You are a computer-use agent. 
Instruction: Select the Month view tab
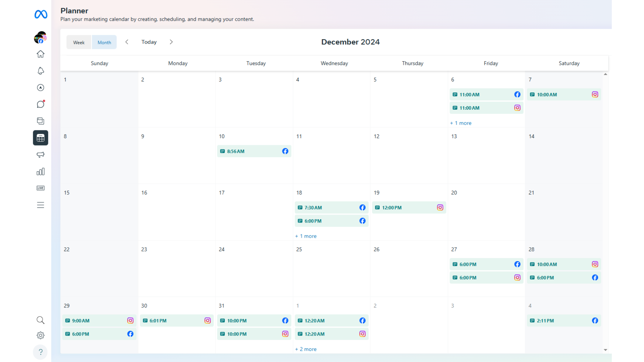(104, 42)
